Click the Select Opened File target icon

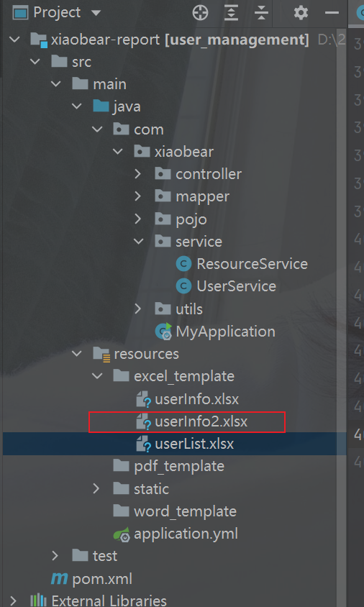[x=200, y=13]
